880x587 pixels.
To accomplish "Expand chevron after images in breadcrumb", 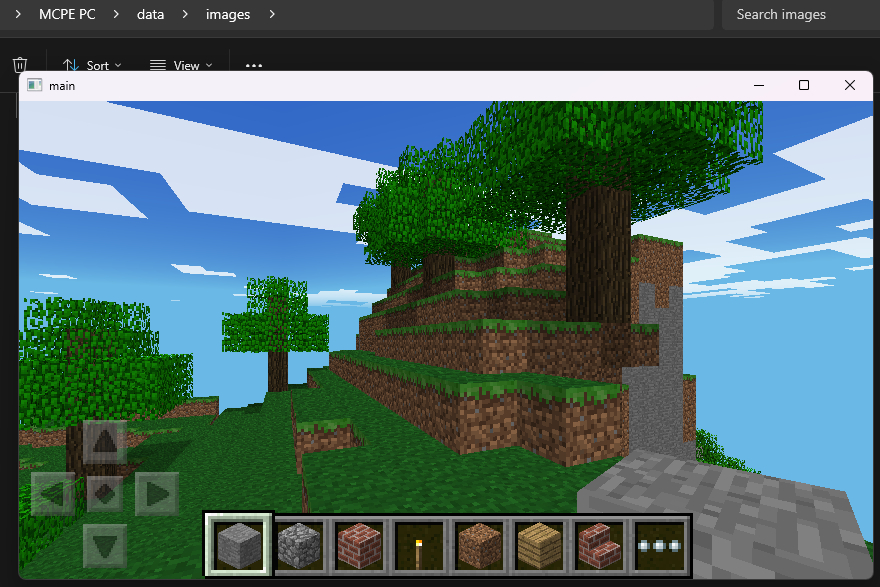I will (271, 14).
